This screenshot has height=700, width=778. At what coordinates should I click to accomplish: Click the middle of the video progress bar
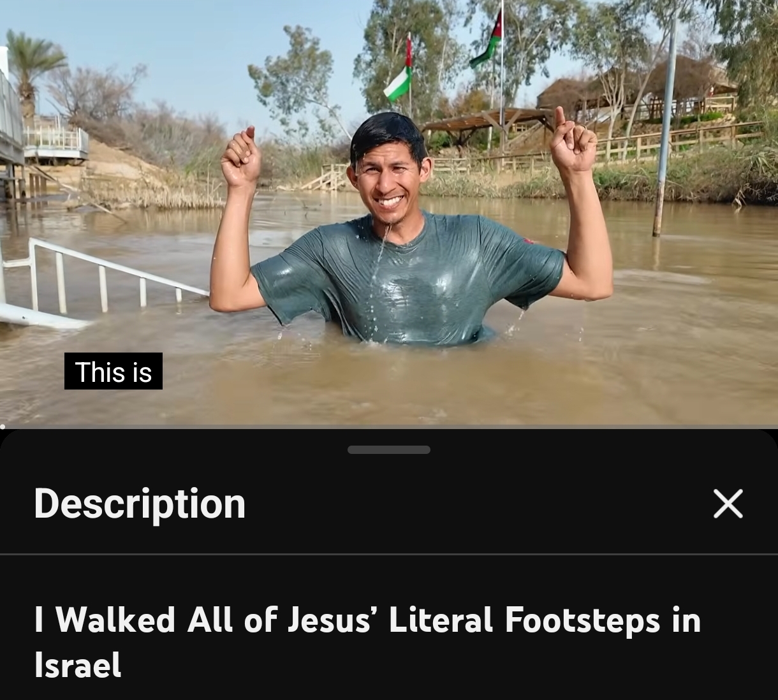tap(389, 427)
